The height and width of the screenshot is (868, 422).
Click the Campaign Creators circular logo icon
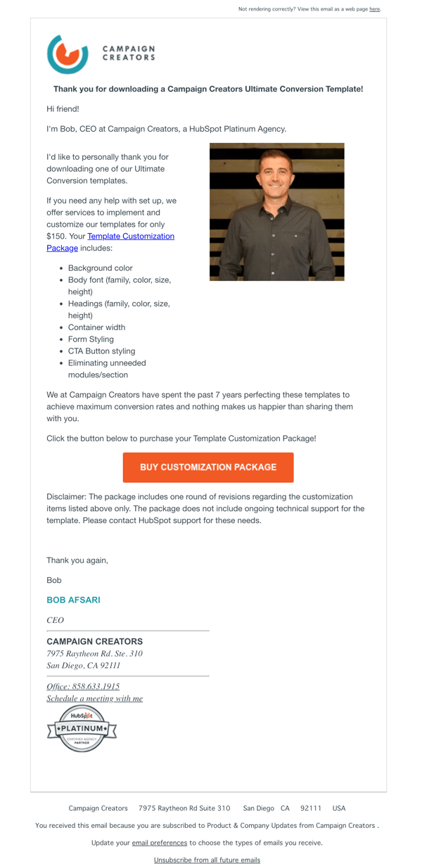tap(67, 54)
